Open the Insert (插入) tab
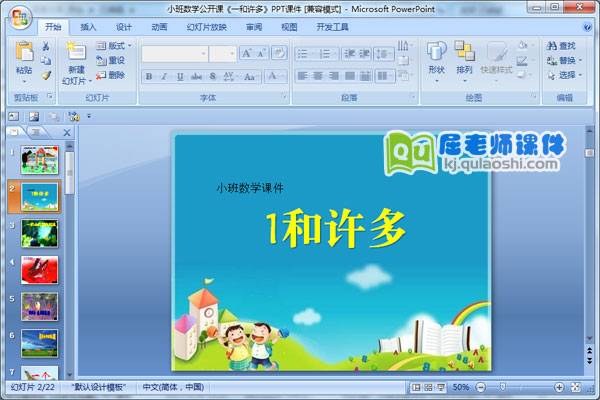The height and width of the screenshot is (400, 600). click(x=88, y=27)
